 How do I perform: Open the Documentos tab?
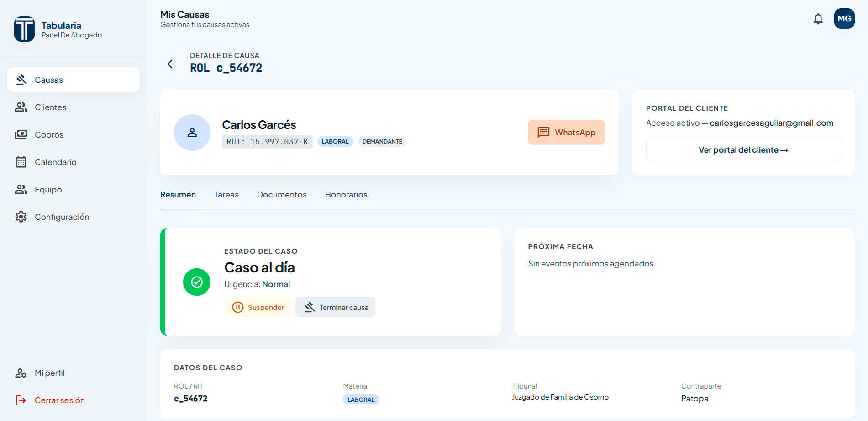pos(282,195)
